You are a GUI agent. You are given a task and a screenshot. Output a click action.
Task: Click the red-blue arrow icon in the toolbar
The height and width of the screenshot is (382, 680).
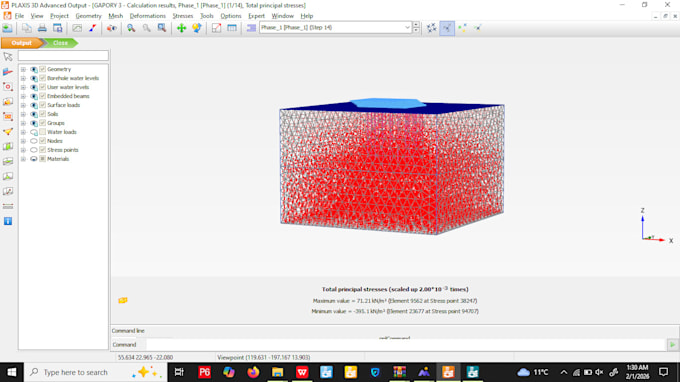click(x=92, y=28)
